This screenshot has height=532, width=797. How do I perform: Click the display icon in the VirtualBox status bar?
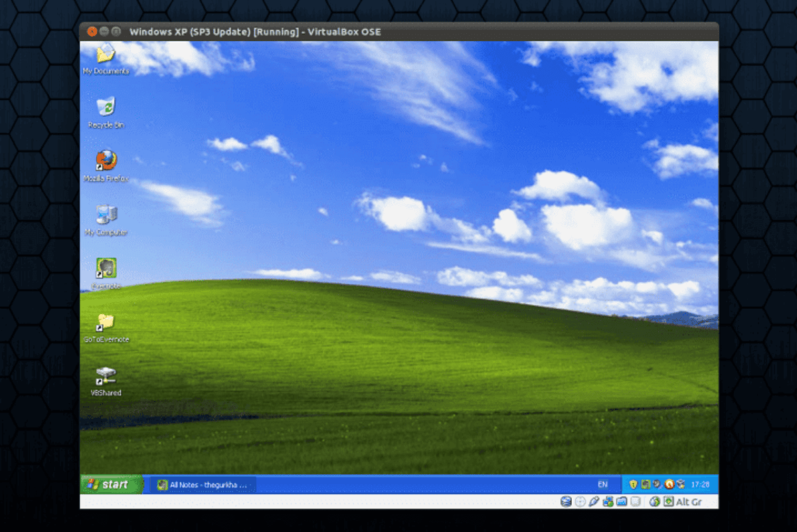click(x=636, y=502)
